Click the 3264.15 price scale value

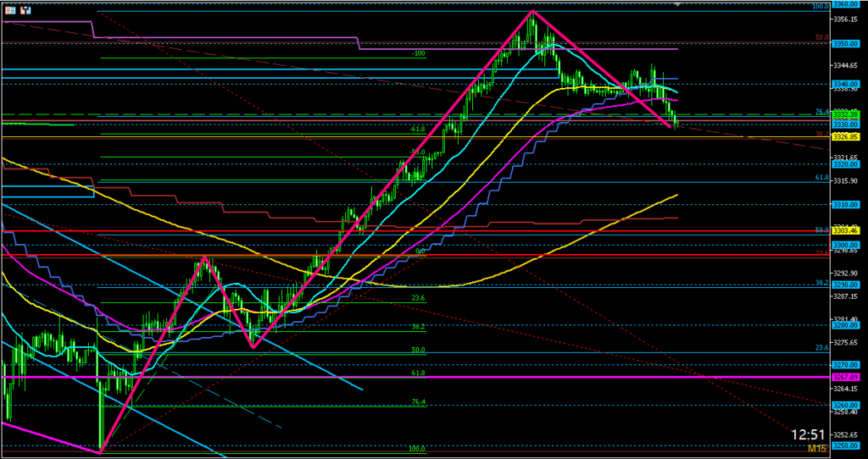845,388
